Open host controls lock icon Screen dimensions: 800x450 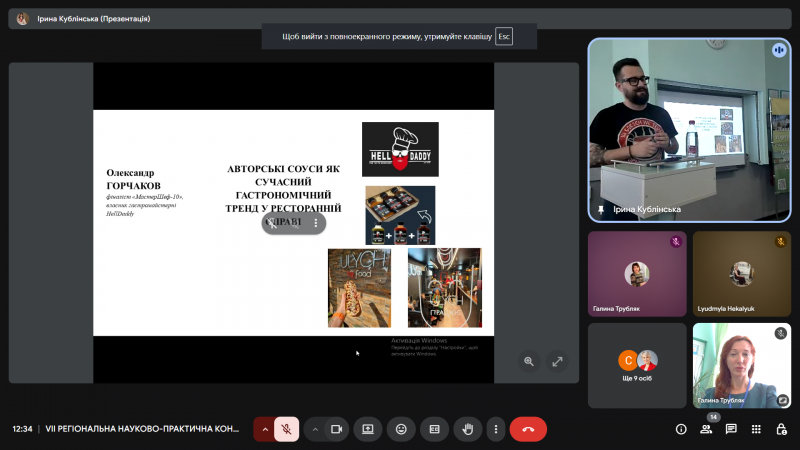781,429
